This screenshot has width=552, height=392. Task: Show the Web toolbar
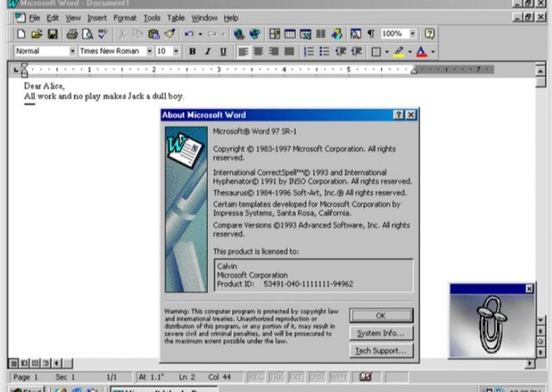(254, 34)
